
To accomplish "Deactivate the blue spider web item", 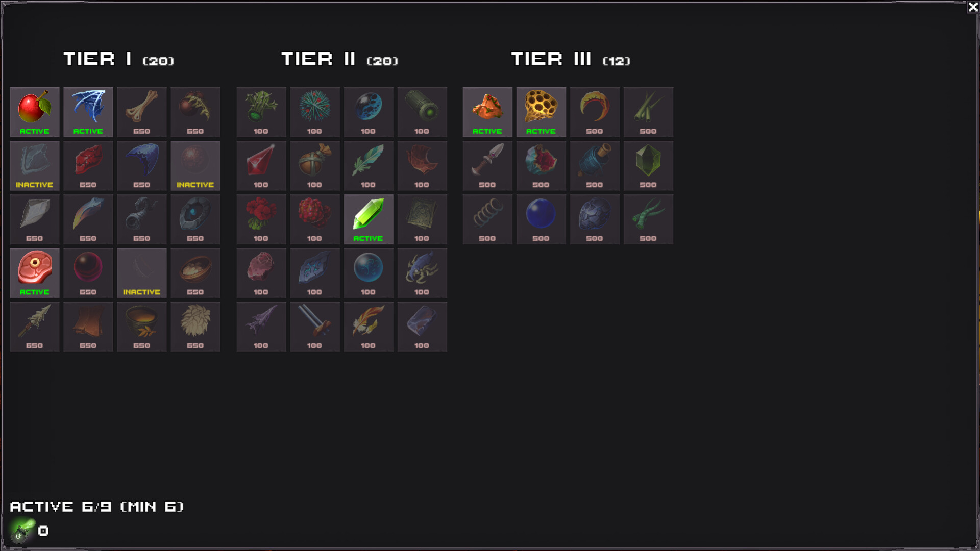I will point(88,112).
